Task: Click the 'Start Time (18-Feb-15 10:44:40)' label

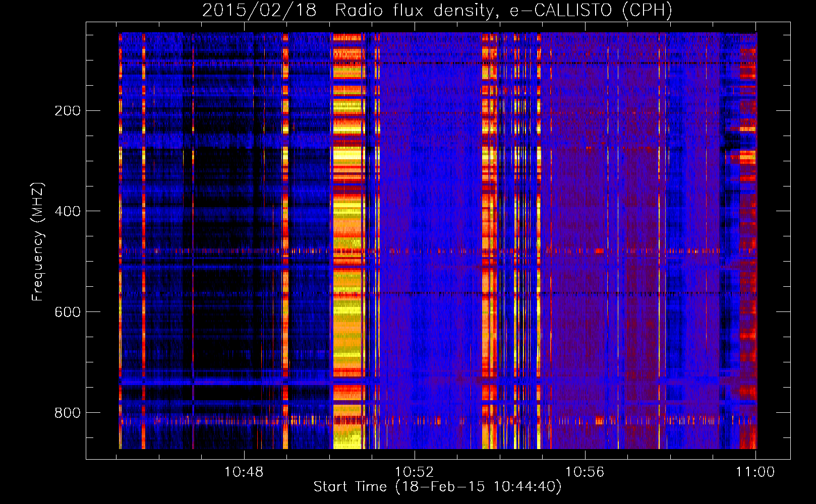Action: coord(437,487)
